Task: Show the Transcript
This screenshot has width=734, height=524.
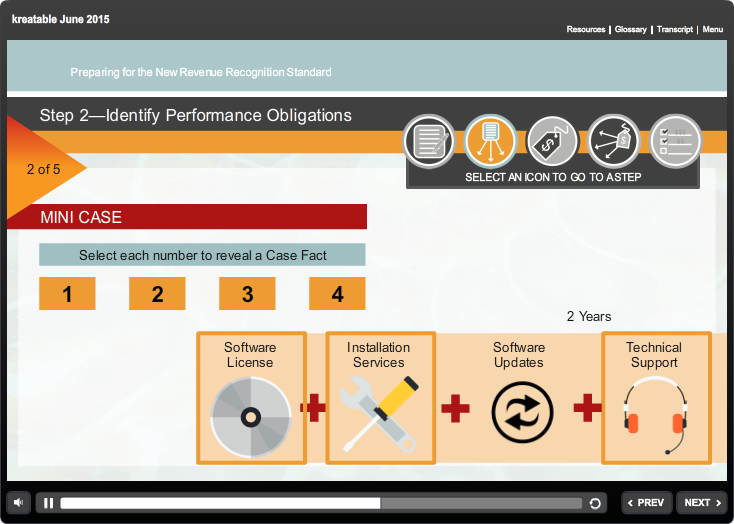Action: tap(675, 30)
